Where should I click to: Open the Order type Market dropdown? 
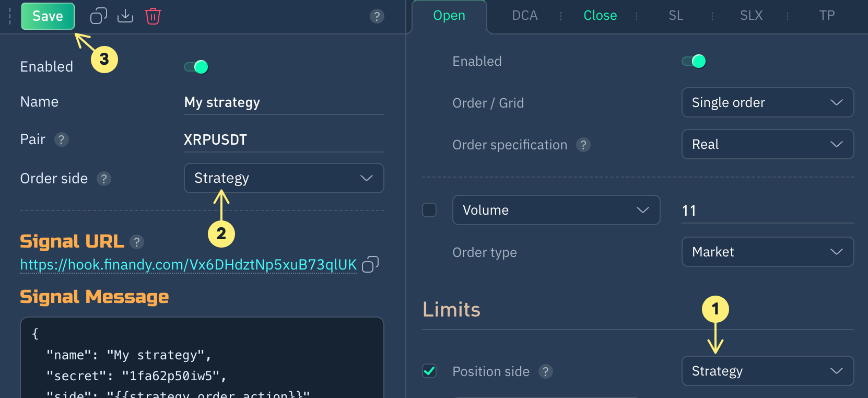[767, 252]
